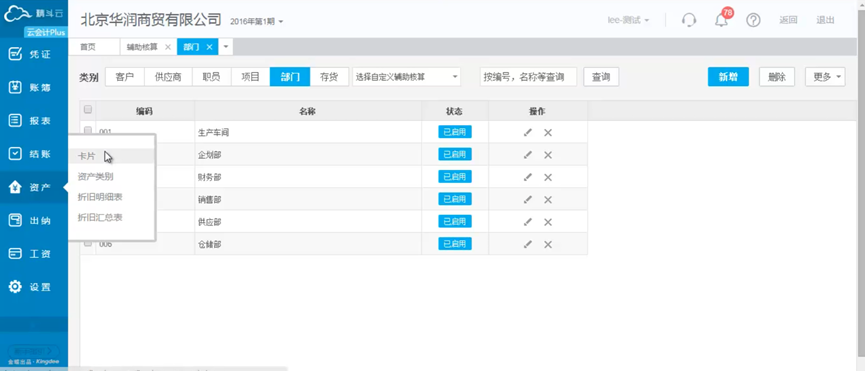Open the notification bell with 78 badge
The width and height of the screenshot is (865, 371).
722,20
